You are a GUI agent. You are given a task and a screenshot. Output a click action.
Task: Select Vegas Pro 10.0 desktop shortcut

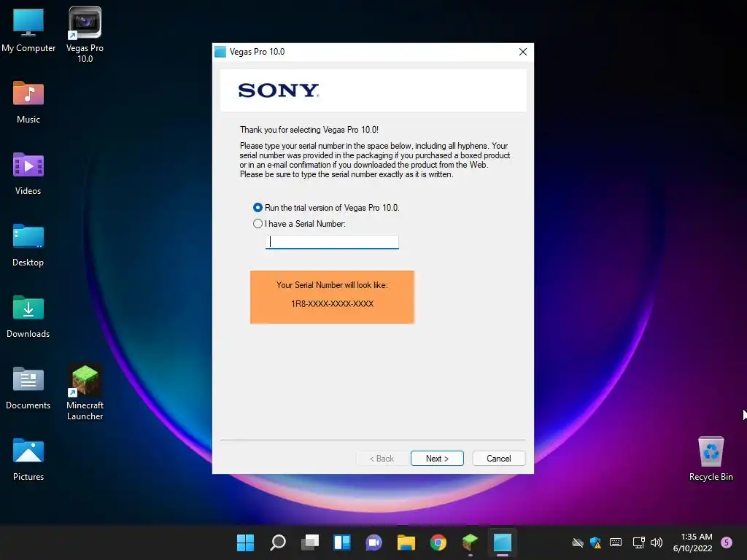[x=85, y=35]
